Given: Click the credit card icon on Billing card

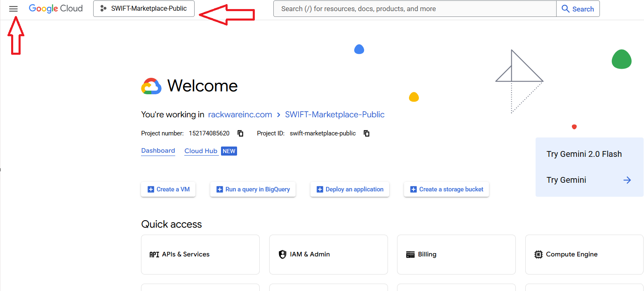Looking at the screenshot, I should [x=410, y=254].
